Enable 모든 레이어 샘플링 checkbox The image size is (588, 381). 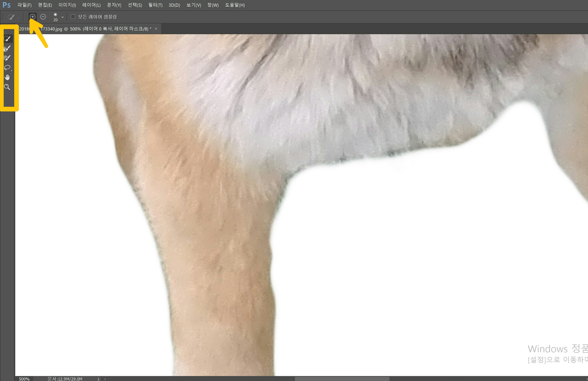coord(73,17)
